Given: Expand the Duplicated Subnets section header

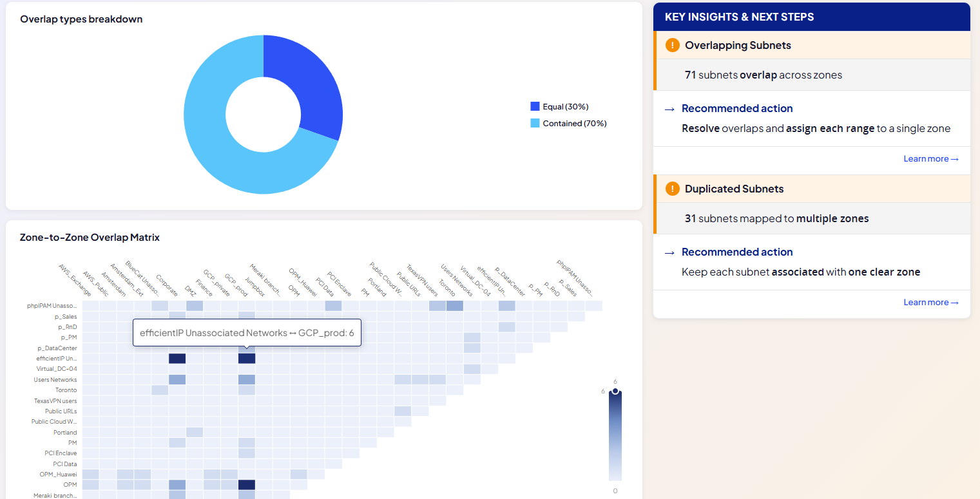Looking at the screenshot, I should point(812,189).
